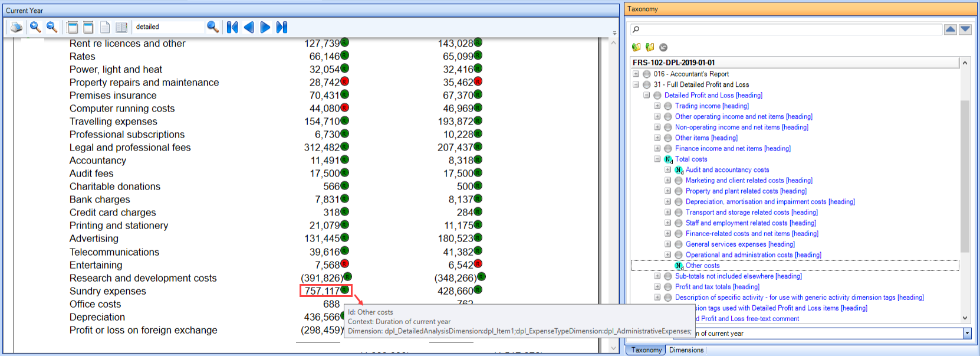Switch to single page layout icon
980x356 pixels.
(105, 27)
